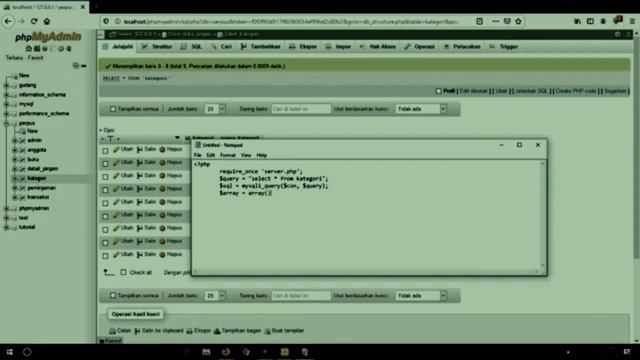Viewport: 640px width, 360px height.
Task: Click Notepad's vertical scrollbar
Action: point(542,214)
